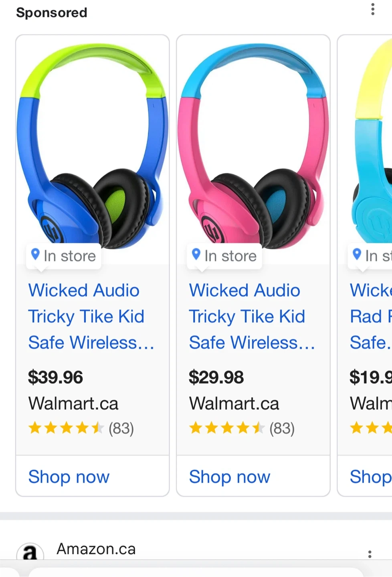The height and width of the screenshot is (577, 392).
Task: Click Shop now for the $29.98 headphones
Action: (230, 477)
